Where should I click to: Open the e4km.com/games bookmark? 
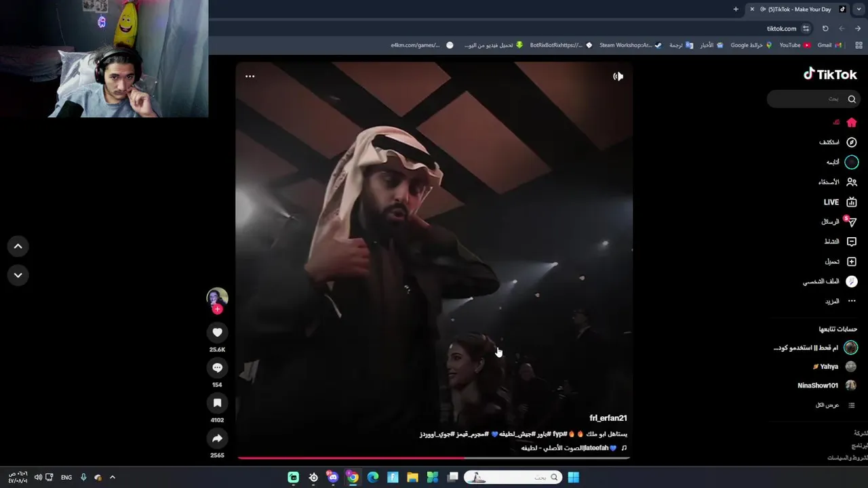[422, 45]
